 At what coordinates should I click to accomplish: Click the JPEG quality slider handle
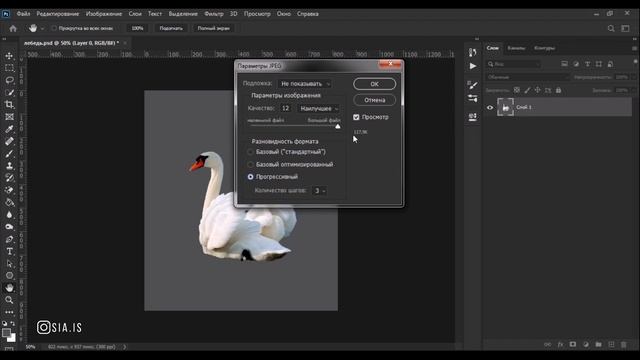tap(338, 127)
